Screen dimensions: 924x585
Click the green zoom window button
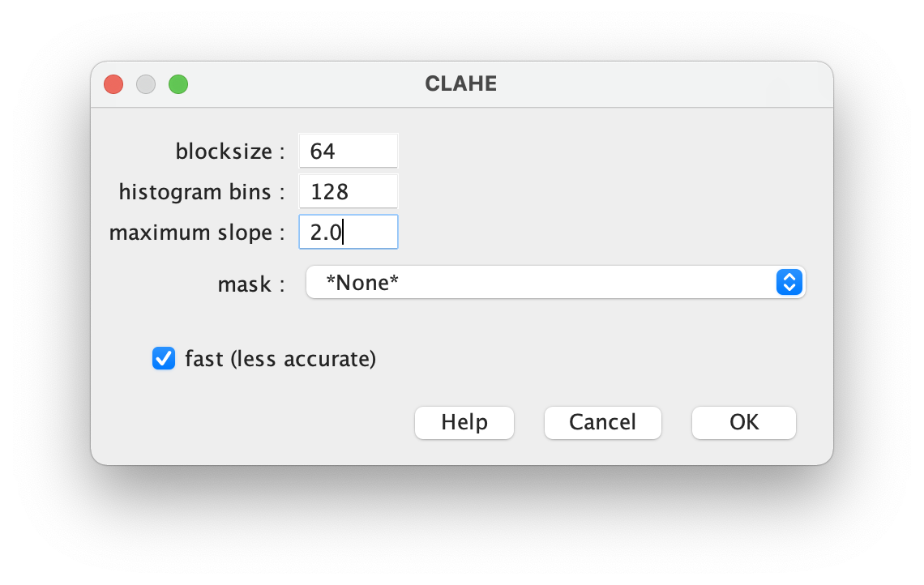(x=178, y=84)
